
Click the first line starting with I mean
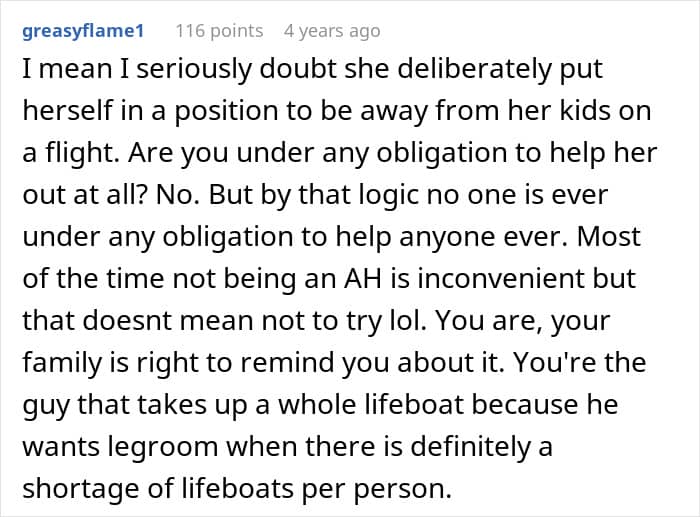click(312, 69)
